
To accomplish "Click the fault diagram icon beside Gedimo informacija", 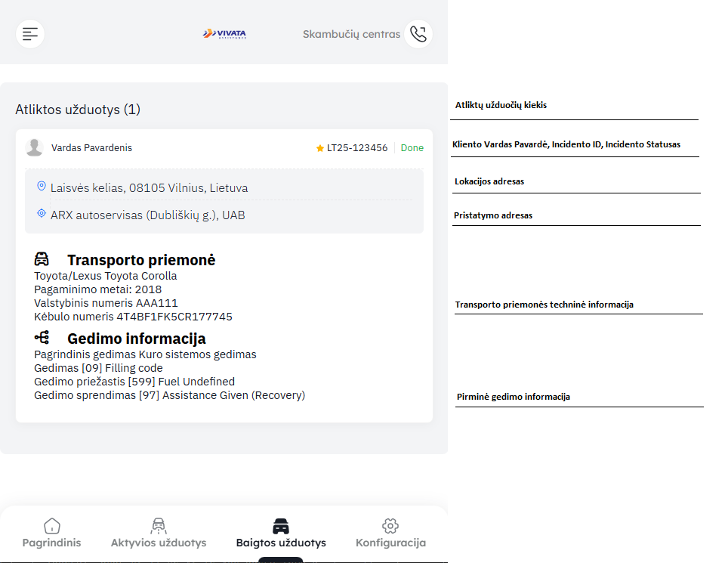I will (42, 338).
